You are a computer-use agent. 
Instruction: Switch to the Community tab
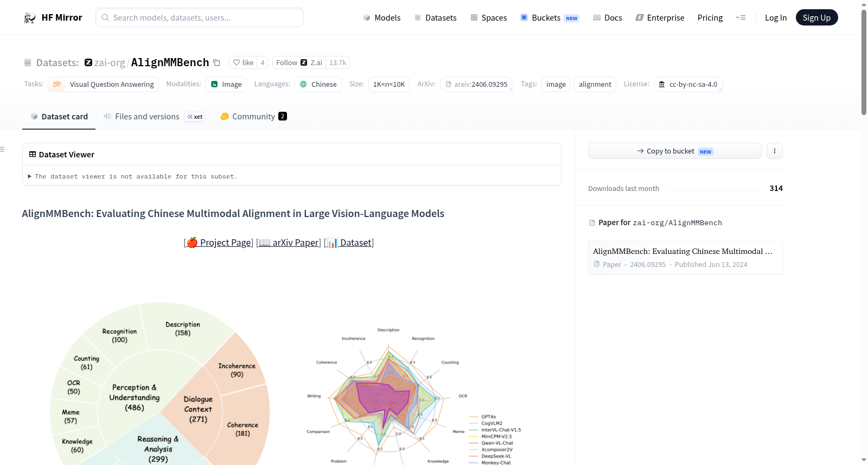coord(253,117)
